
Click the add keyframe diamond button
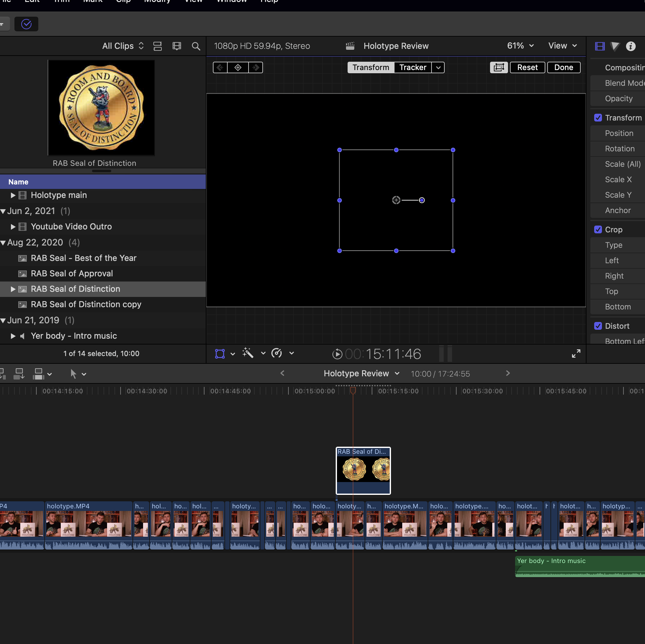[x=238, y=67]
